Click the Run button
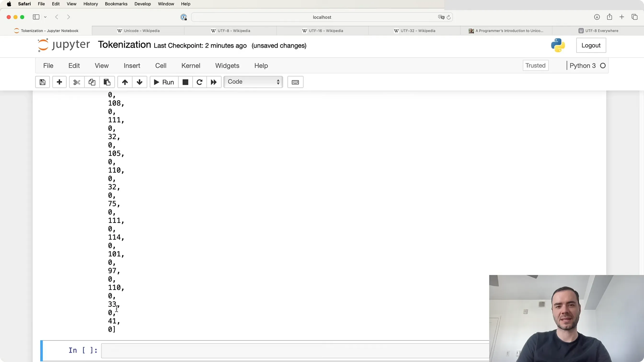644x362 pixels. pyautogui.click(x=164, y=82)
